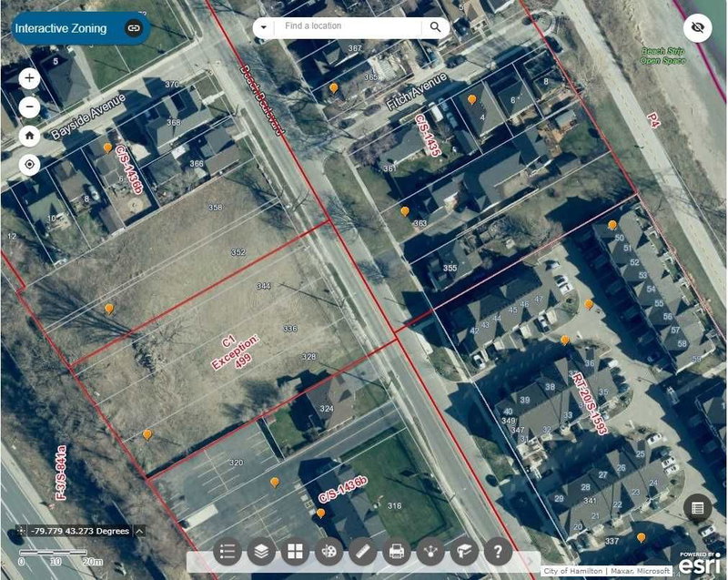The height and width of the screenshot is (580, 728).
Task: Open the Basemap Gallery grid
Action: coord(295,551)
